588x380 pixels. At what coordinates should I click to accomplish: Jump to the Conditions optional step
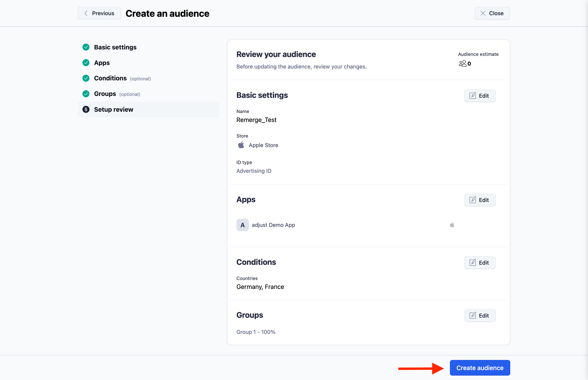pos(122,78)
